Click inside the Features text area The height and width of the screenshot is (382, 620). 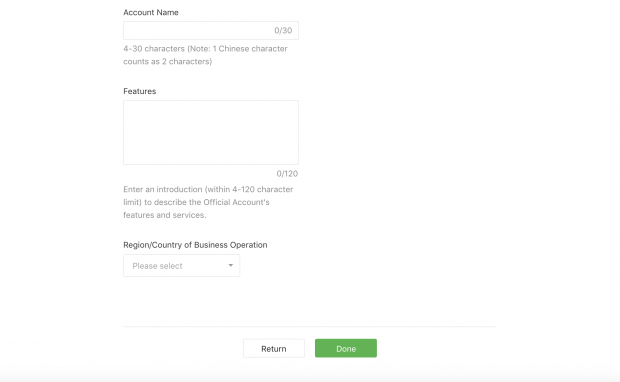(x=211, y=132)
